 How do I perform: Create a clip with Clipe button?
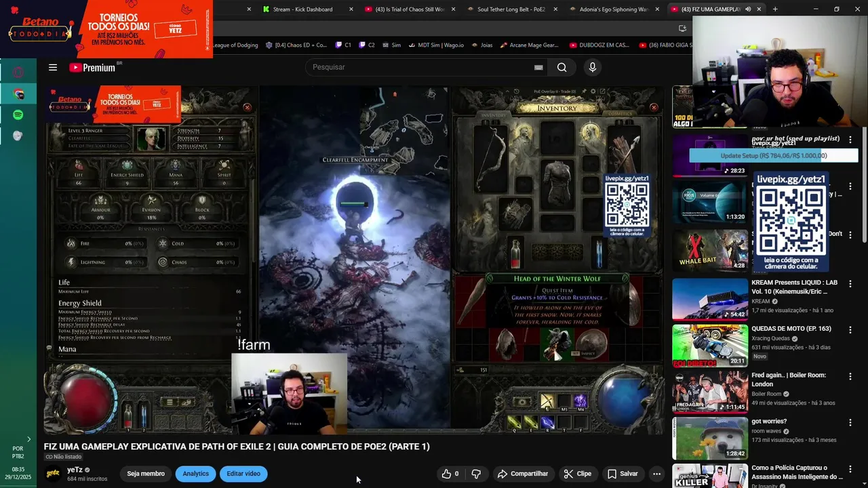click(578, 474)
